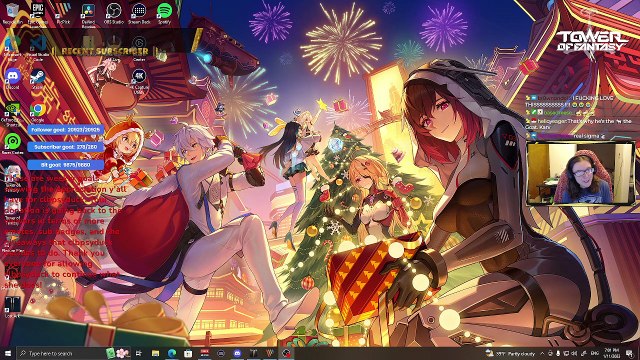640x360 pixels.
Task: Click the Type here to search box
Action: [73, 353]
